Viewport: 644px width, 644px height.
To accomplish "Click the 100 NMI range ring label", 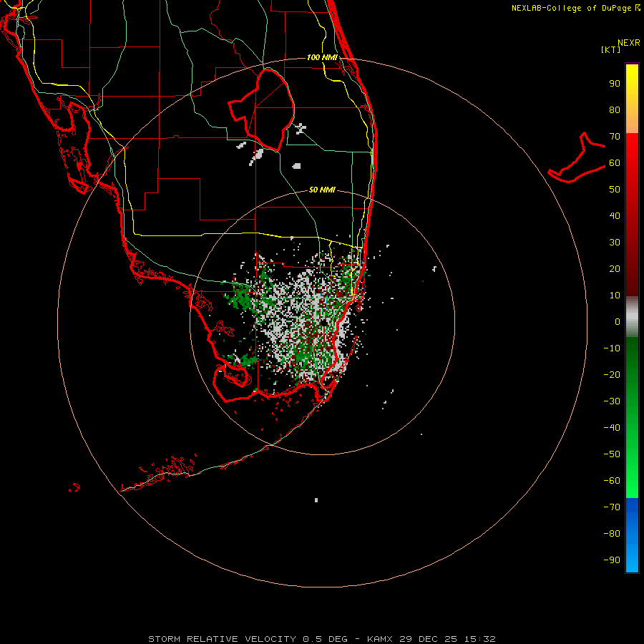I will [x=322, y=57].
